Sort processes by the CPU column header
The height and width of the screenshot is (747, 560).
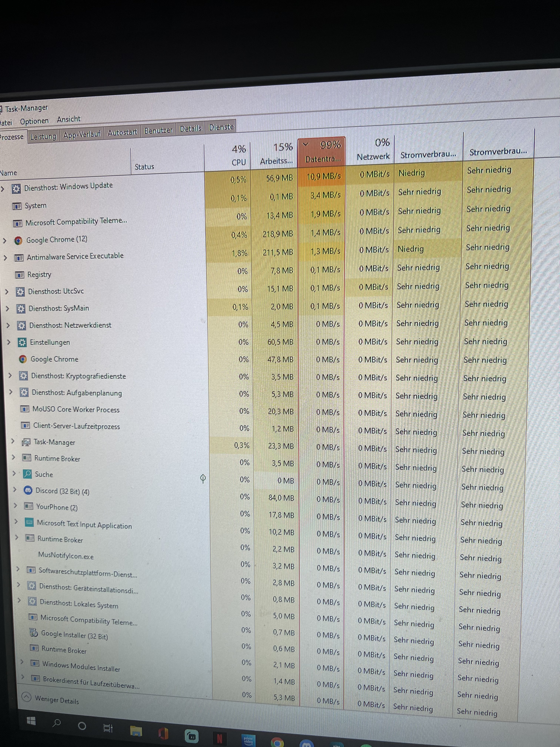238,156
